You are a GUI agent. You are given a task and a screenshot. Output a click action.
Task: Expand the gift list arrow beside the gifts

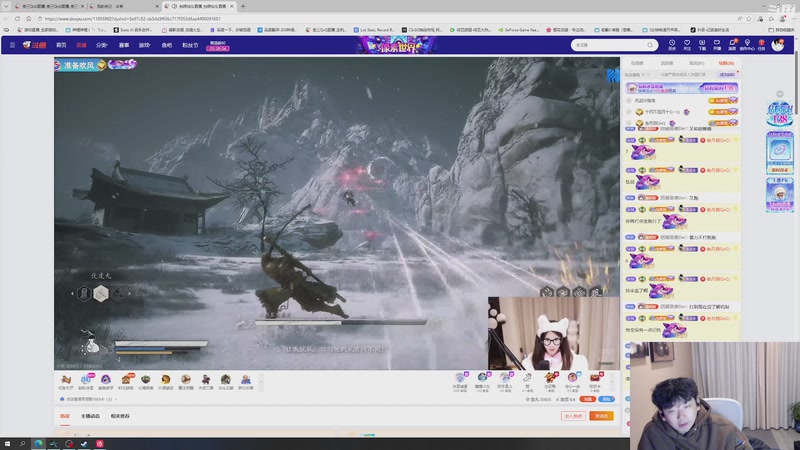[x=261, y=381]
